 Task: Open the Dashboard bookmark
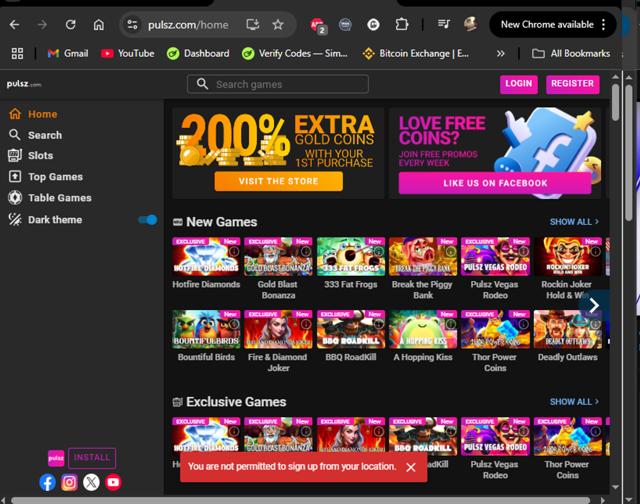[198, 53]
